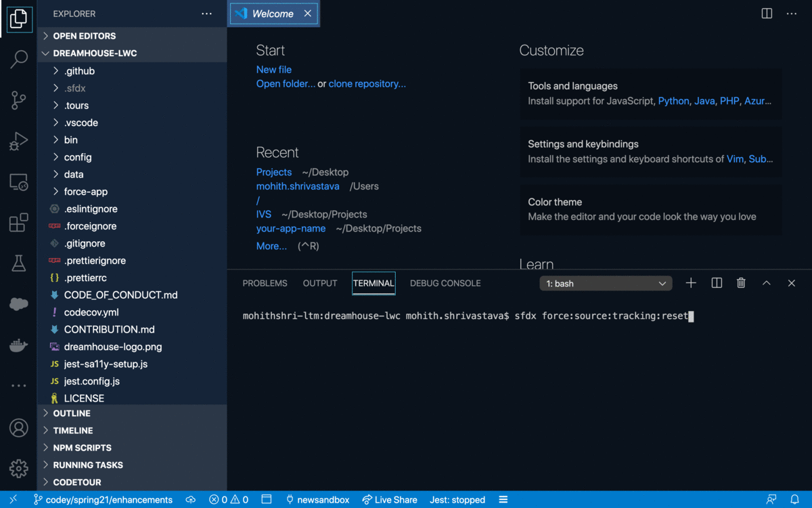Open notifications bell
Viewport: 812px width, 508px height.
[x=795, y=500]
